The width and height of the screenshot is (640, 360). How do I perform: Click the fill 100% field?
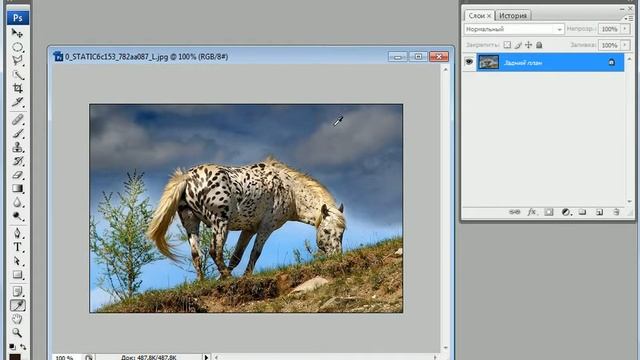609,45
